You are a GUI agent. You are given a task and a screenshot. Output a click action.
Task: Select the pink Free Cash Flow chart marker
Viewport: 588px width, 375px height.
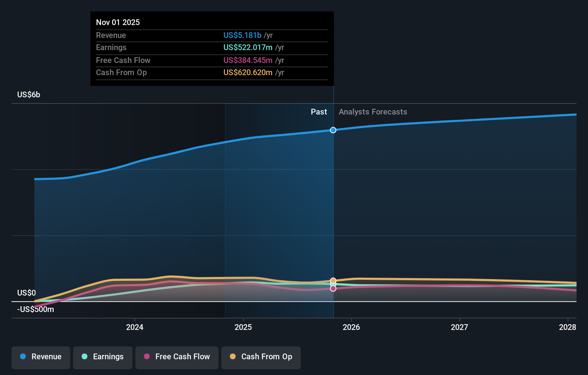(x=333, y=288)
